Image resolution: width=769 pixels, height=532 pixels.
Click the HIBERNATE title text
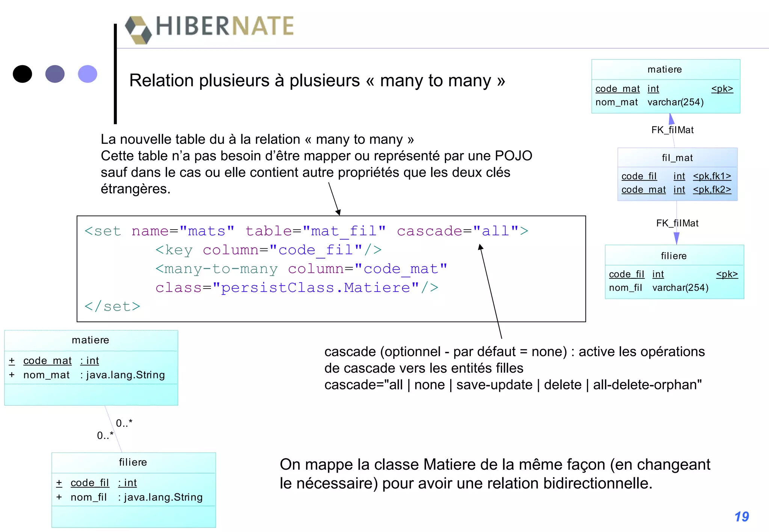(225, 26)
